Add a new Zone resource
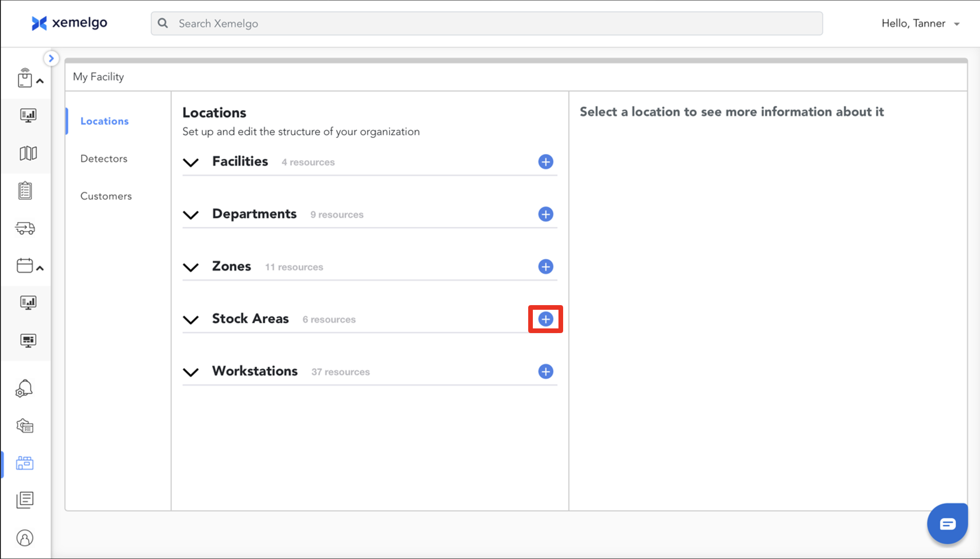 pos(545,266)
